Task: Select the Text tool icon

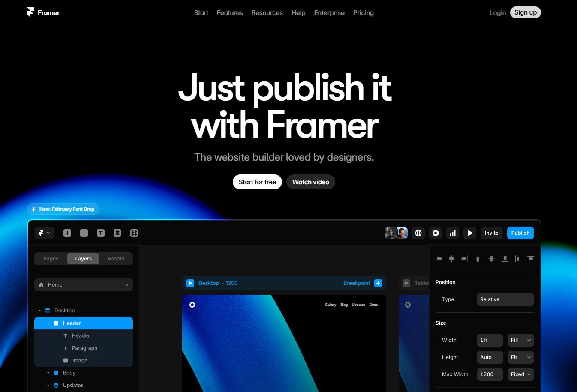Action: (x=101, y=233)
